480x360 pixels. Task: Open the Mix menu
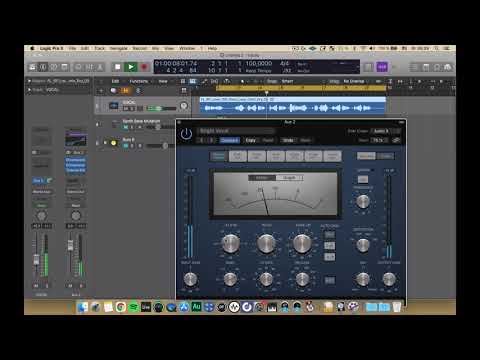click(x=156, y=48)
